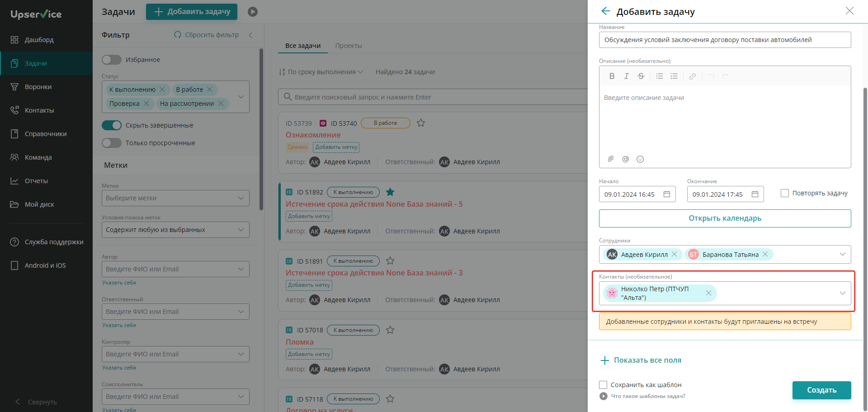Unfavorite task ID 51892 star
This screenshot has height=412, width=868.
(390, 192)
